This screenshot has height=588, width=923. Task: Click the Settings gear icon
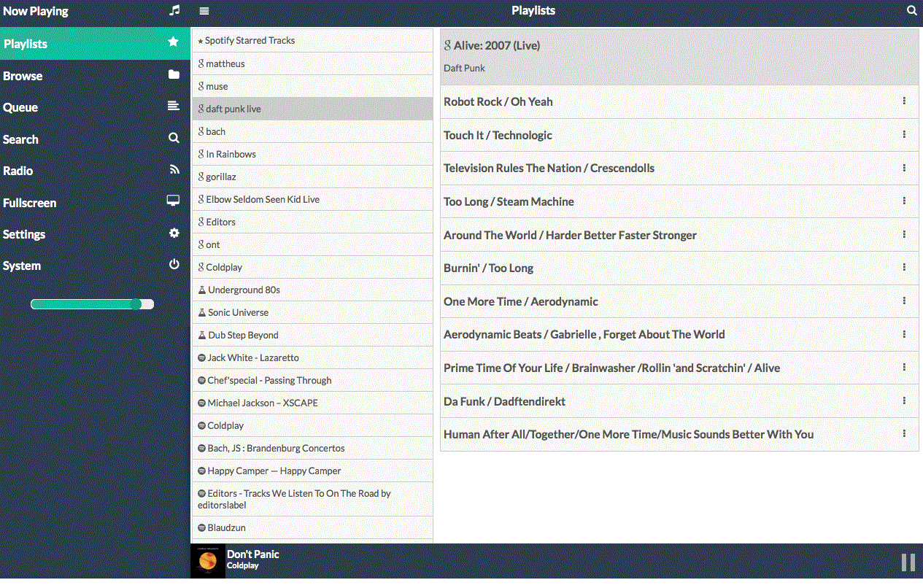(x=174, y=233)
